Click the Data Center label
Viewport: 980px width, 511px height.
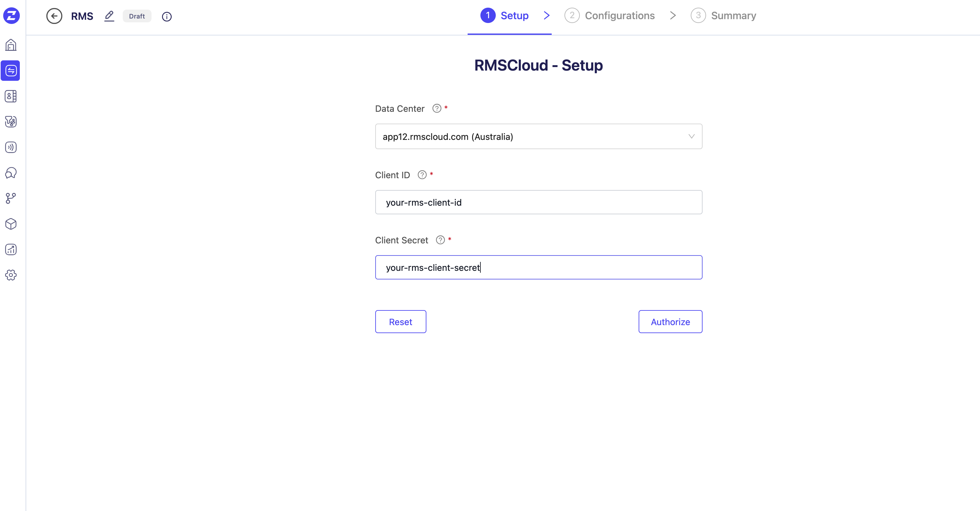(400, 109)
